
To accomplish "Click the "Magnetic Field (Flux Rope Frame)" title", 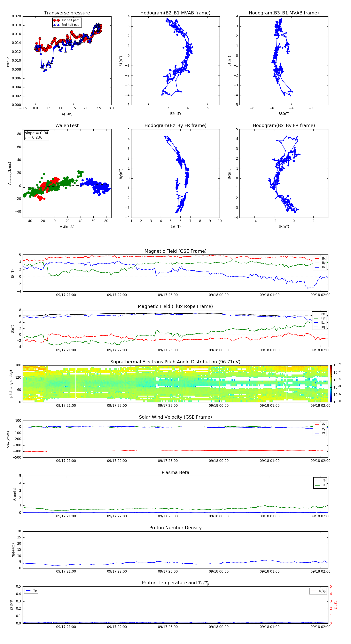I will 175,307.
